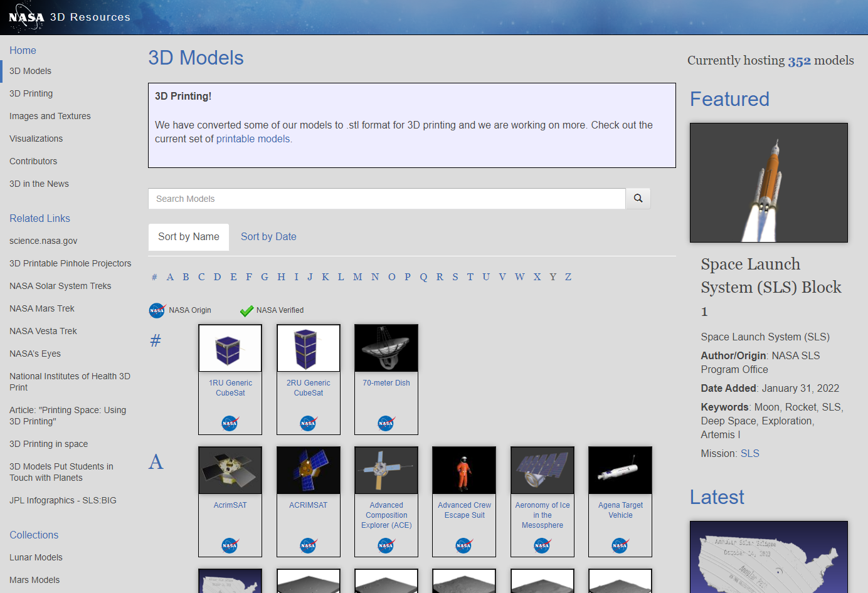The image size is (868, 593).
Task: Visit the SLS mission link
Action: [749, 453]
